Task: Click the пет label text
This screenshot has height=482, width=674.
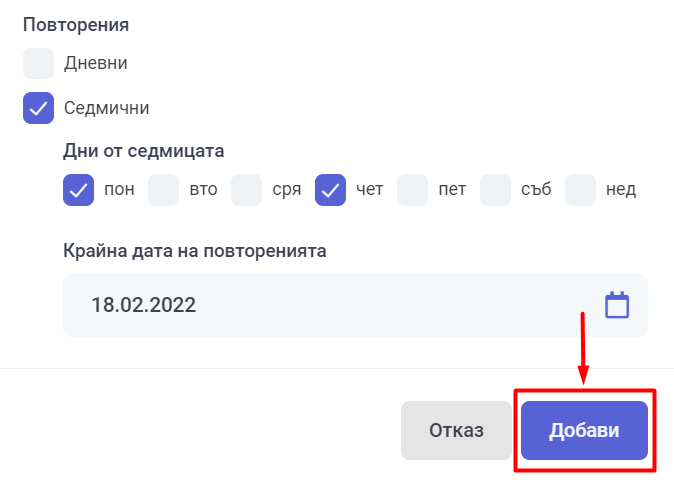Action: click(452, 189)
